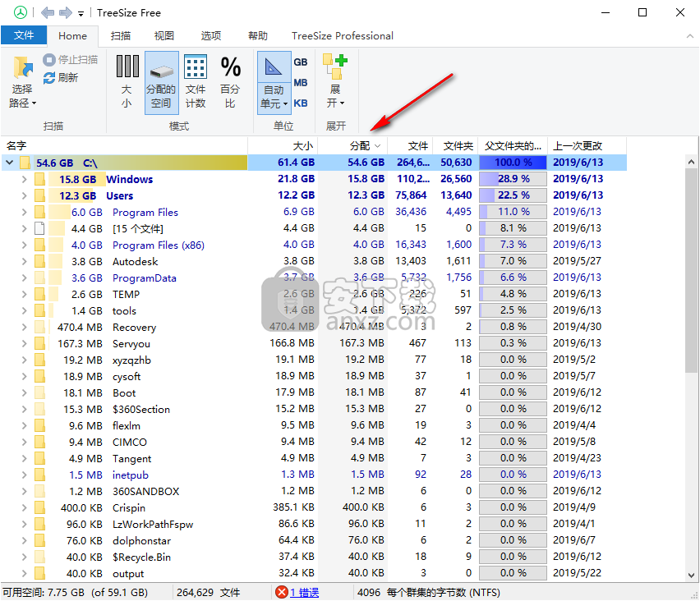Click the Recovery folder icon

(x=39, y=327)
